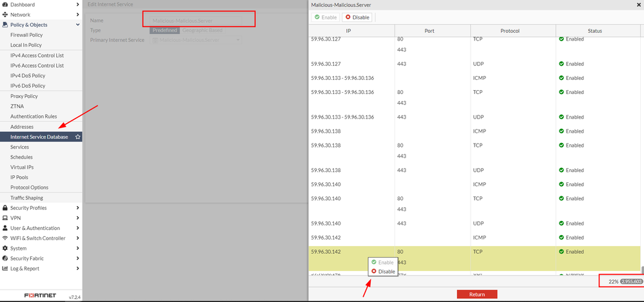
Task: Select the Predefined type option
Action: click(164, 30)
